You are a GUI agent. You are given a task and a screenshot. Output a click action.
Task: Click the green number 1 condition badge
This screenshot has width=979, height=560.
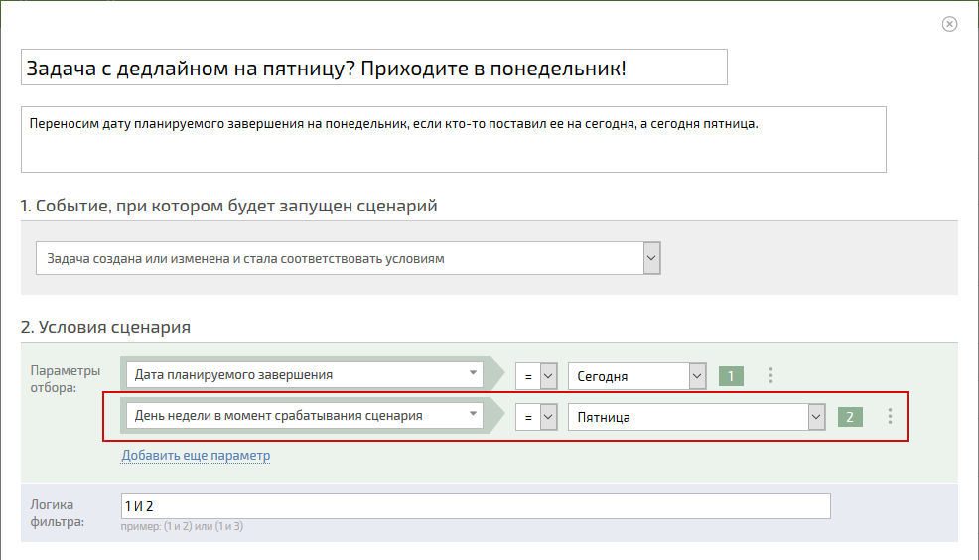pos(731,376)
